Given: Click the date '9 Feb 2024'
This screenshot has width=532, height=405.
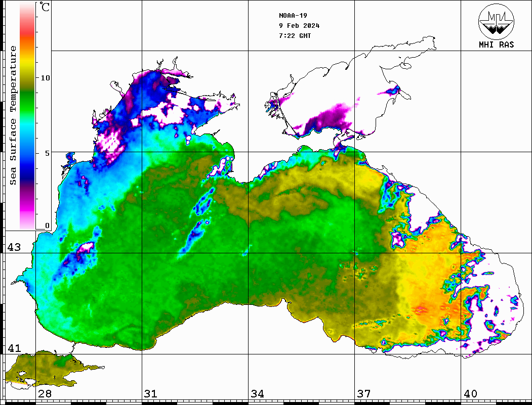Looking at the screenshot, I should click(299, 26).
